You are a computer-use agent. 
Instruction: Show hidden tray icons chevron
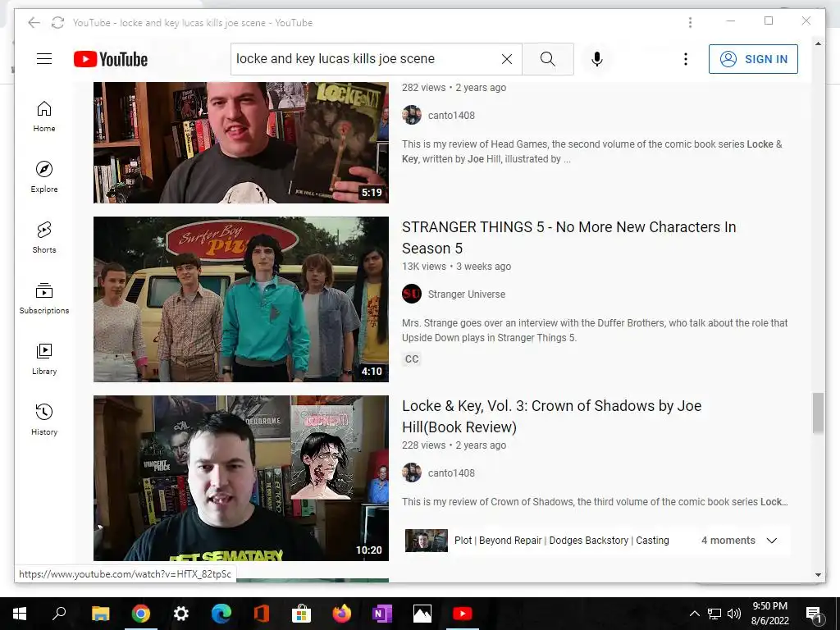[694, 614]
